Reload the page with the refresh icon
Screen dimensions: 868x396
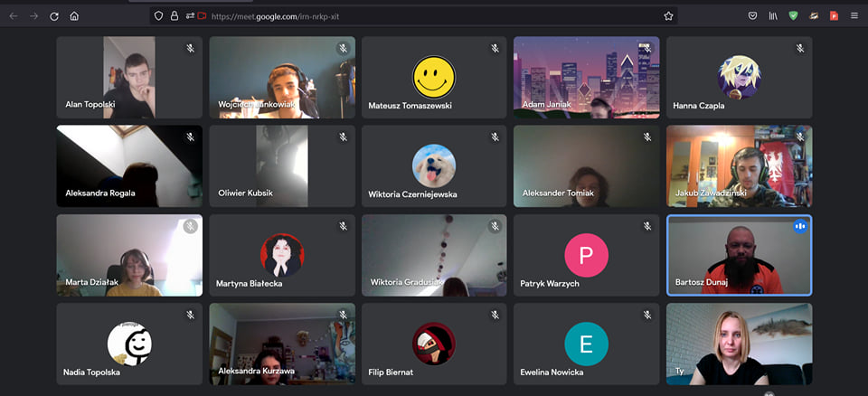(x=54, y=15)
